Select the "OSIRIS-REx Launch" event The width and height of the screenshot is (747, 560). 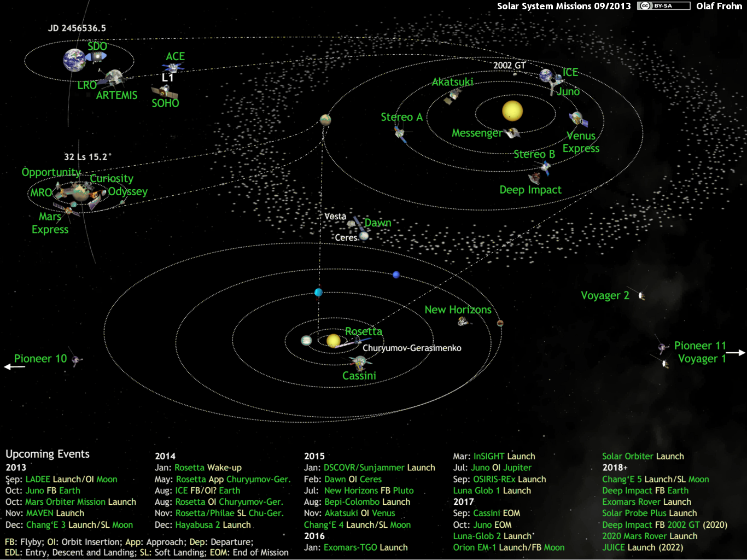[x=510, y=479]
